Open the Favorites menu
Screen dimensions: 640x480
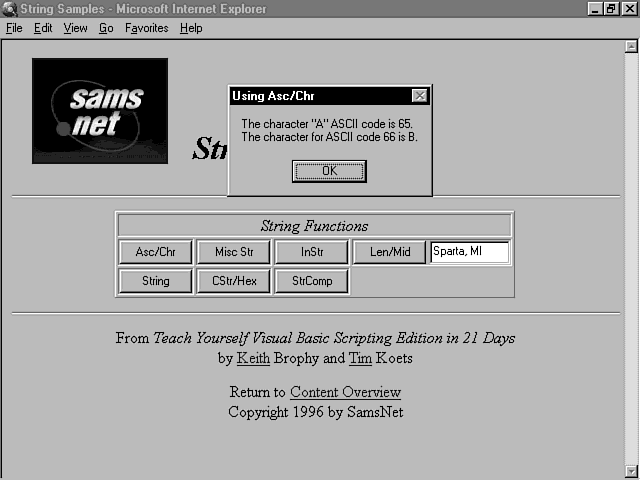click(x=146, y=28)
